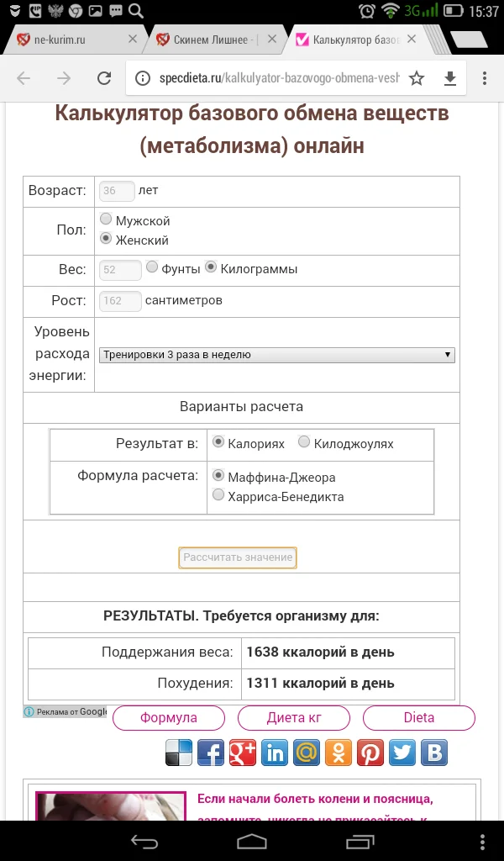Viewport: 504px width, 861px height.
Task: Choose Фунты as the weight unit
Action: click(x=152, y=267)
